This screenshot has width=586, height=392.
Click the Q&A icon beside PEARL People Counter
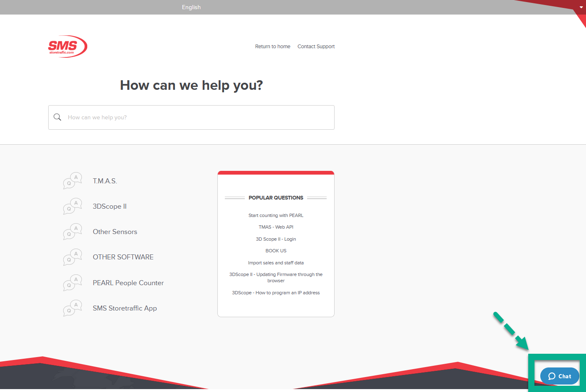[73, 283]
